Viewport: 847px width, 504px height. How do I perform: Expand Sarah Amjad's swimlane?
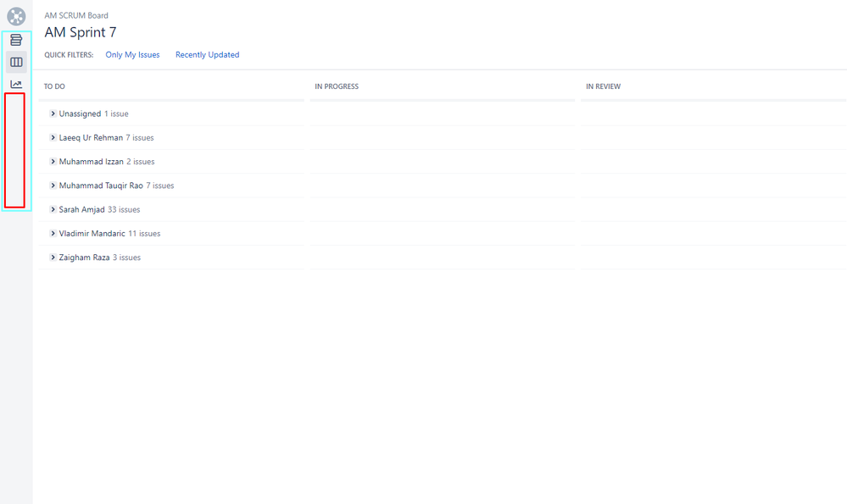tap(53, 209)
